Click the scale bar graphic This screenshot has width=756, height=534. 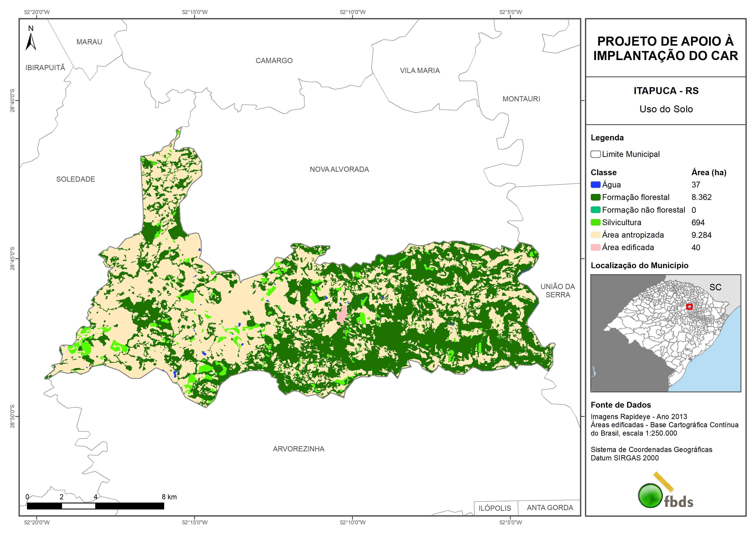click(95, 506)
